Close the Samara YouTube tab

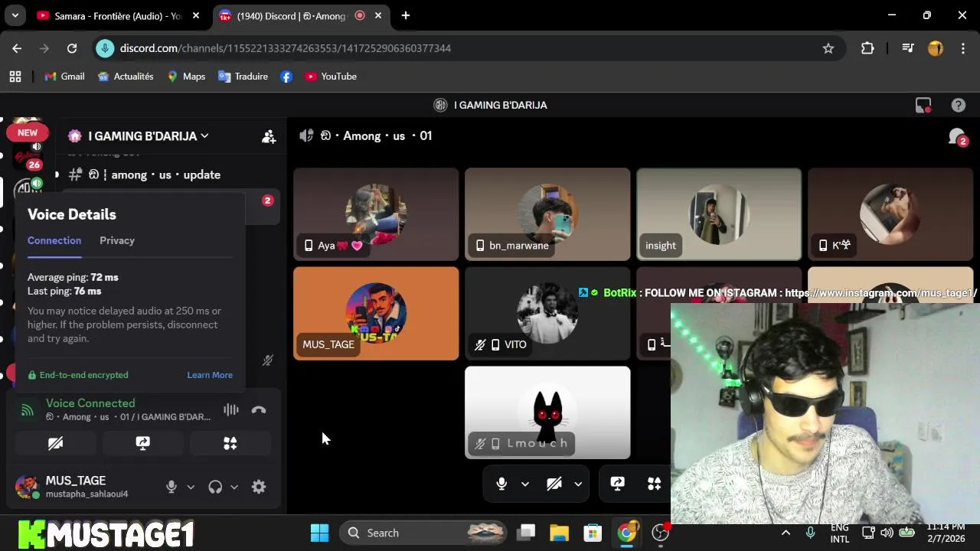point(196,15)
